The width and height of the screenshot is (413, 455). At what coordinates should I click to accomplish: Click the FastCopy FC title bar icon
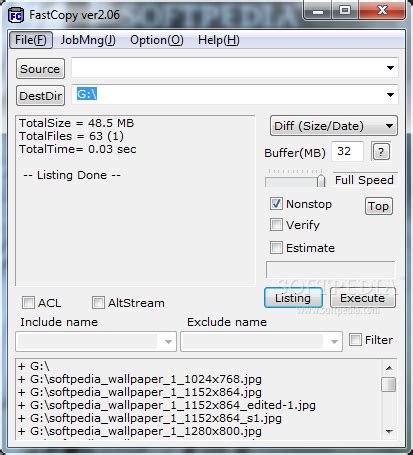click(x=16, y=15)
